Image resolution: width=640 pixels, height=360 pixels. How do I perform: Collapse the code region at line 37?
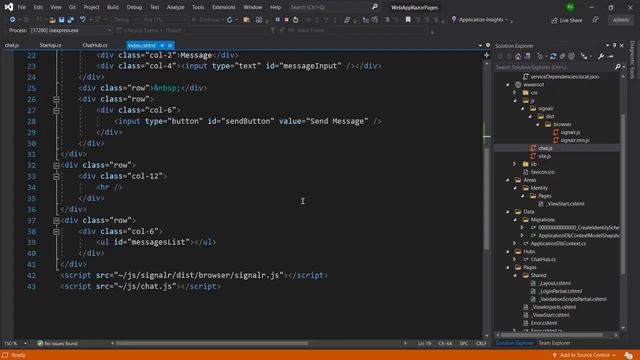click(x=56, y=220)
